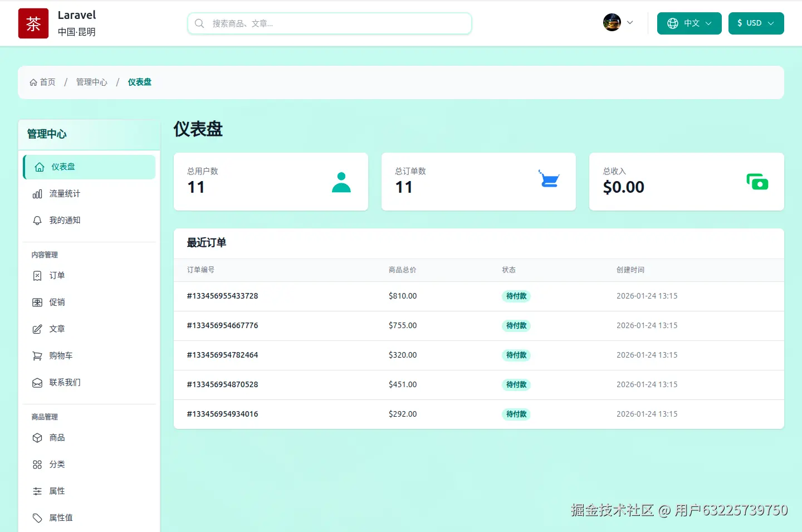
Task: Click the 联系我们 contact envelope icon
Action: [x=37, y=382]
